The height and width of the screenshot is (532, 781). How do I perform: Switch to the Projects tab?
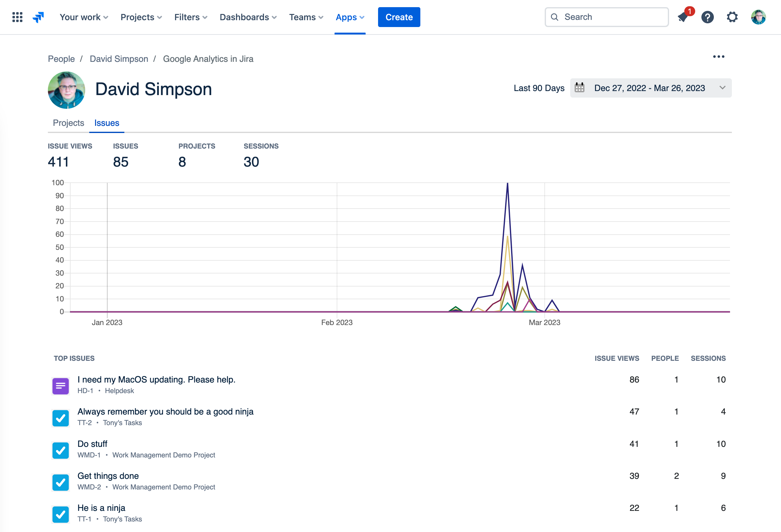click(x=69, y=123)
